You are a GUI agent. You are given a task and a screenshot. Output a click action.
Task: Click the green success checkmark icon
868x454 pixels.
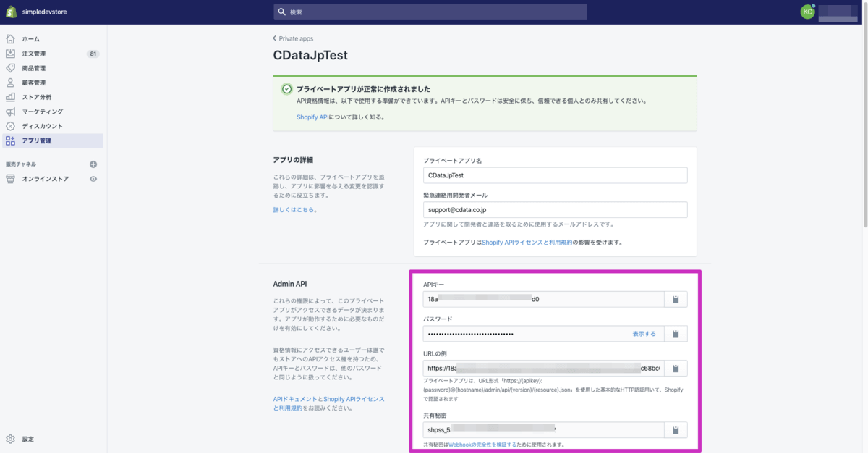pyautogui.click(x=287, y=88)
